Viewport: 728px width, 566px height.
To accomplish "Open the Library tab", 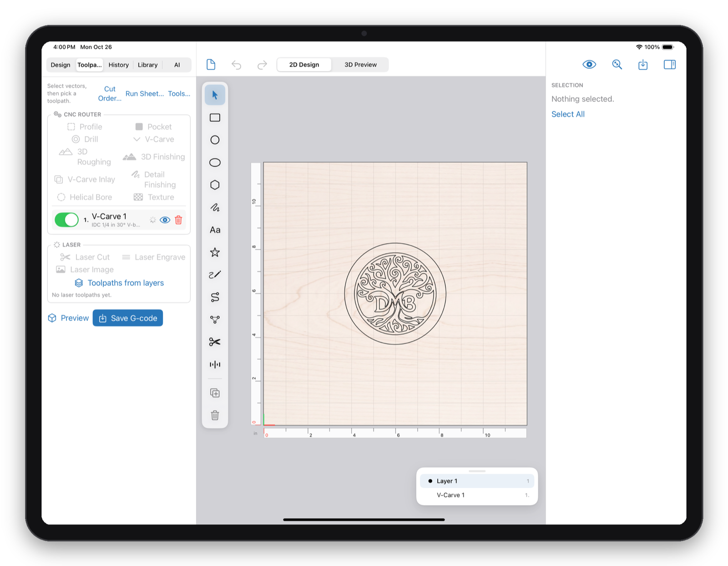I will (x=148, y=65).
